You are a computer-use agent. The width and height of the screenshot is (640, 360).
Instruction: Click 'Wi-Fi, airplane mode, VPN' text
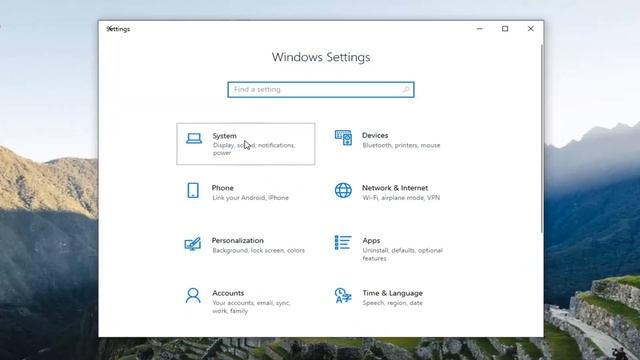click(401, 198)
